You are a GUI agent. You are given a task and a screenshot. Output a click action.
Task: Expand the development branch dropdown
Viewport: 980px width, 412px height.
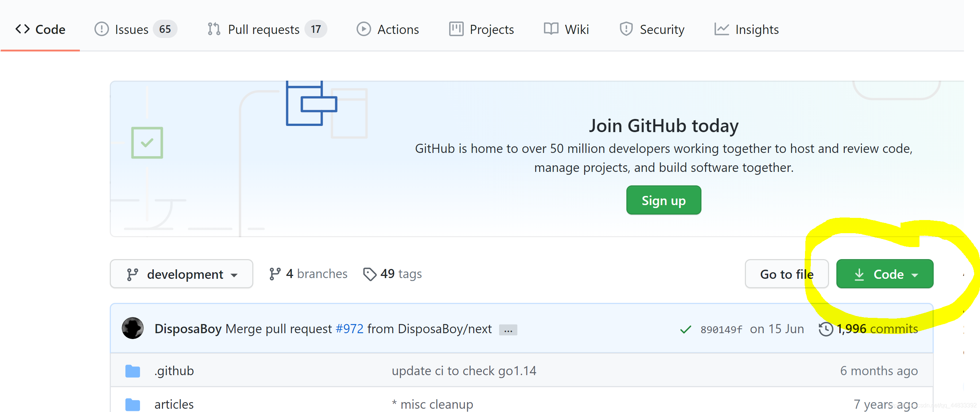point(182,274)
